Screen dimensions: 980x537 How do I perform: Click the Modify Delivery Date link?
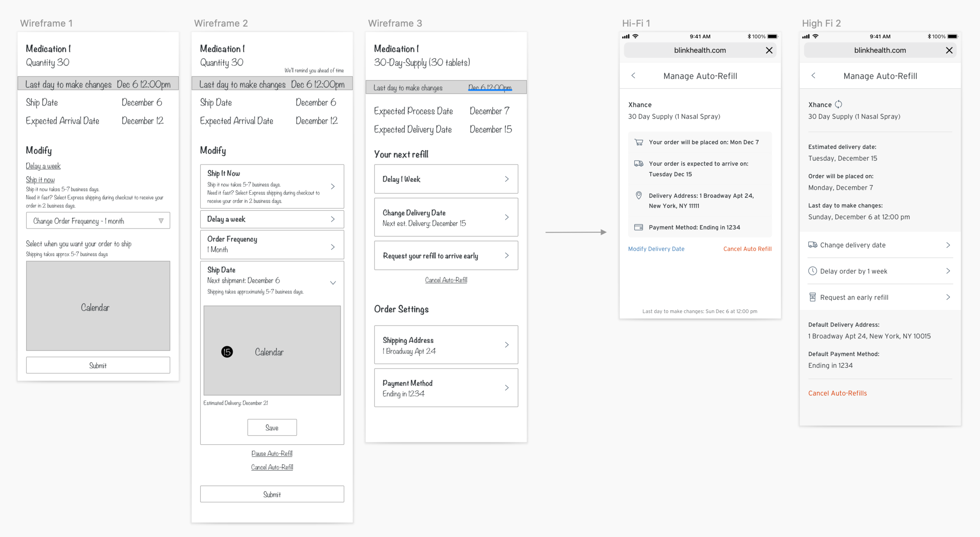[656, 249]
